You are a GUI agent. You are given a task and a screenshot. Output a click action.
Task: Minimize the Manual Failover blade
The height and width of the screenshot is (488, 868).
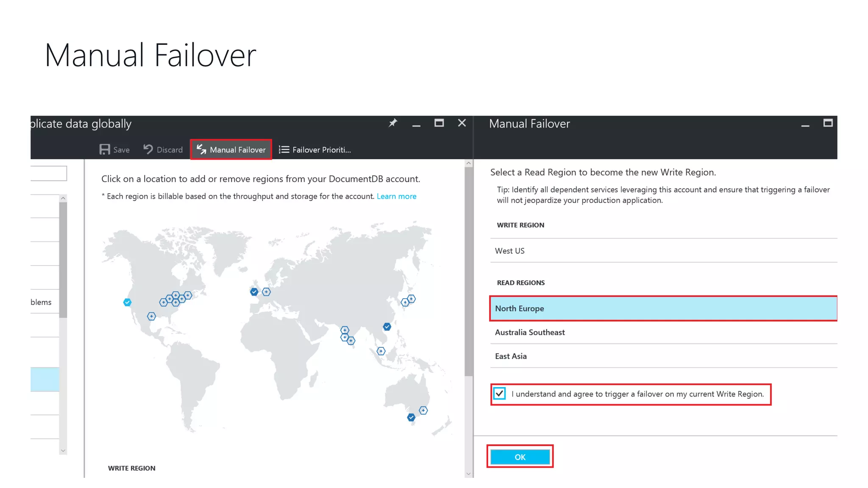[x=805, y=125]
